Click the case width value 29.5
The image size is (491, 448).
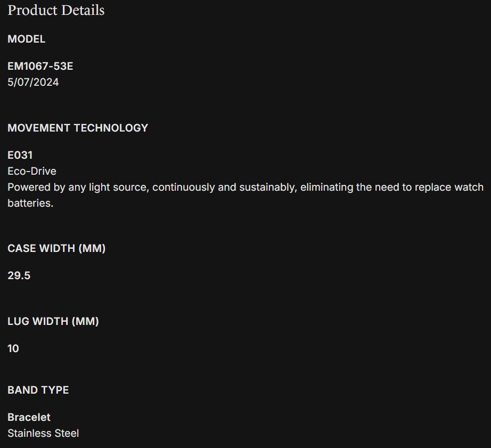click(19, 275)
